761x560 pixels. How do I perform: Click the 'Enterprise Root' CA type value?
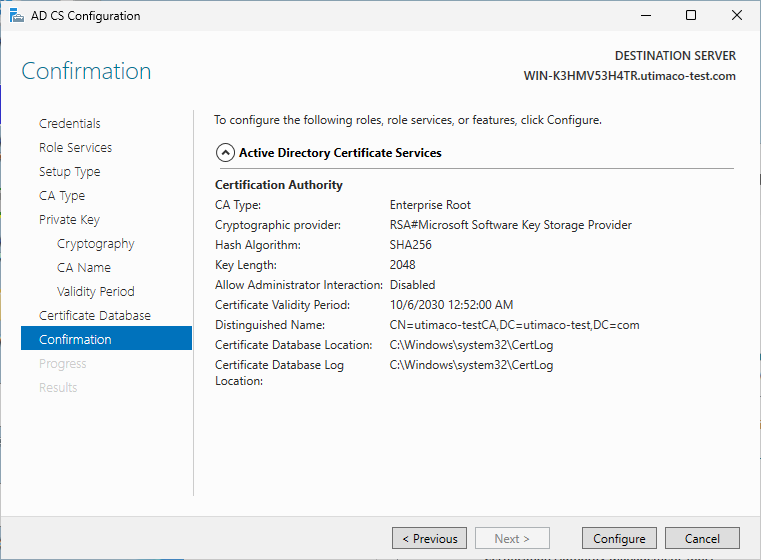coord(430,205)
